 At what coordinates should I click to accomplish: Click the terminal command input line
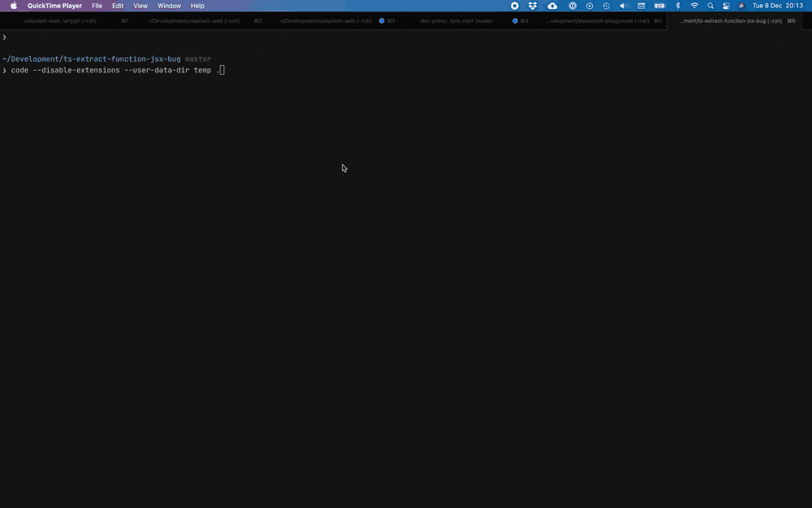tap(114, 70)
